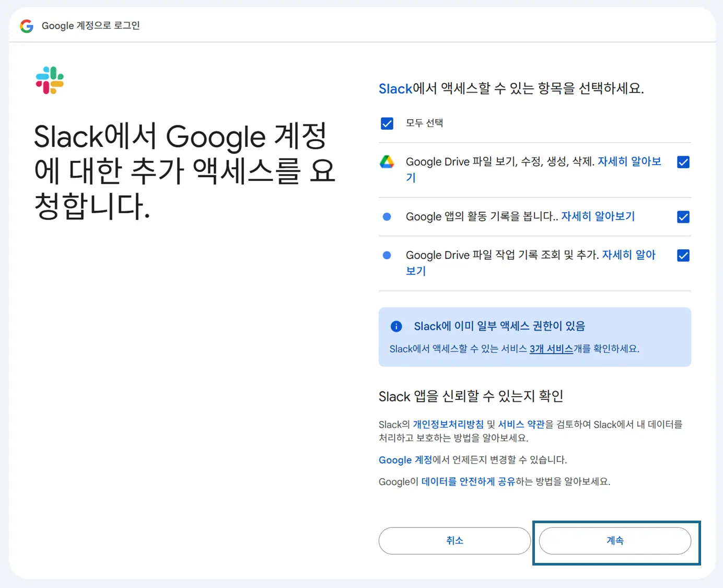Open the 서비스 약관 link
Screen dimensions: 723x588
(x=521, y=424)
